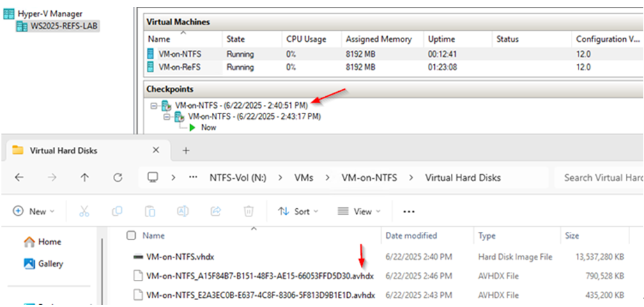The height and width of the screenshot is (307, 644).
Task: Open the View layout dropdown
Action: [x=359, y=212]
